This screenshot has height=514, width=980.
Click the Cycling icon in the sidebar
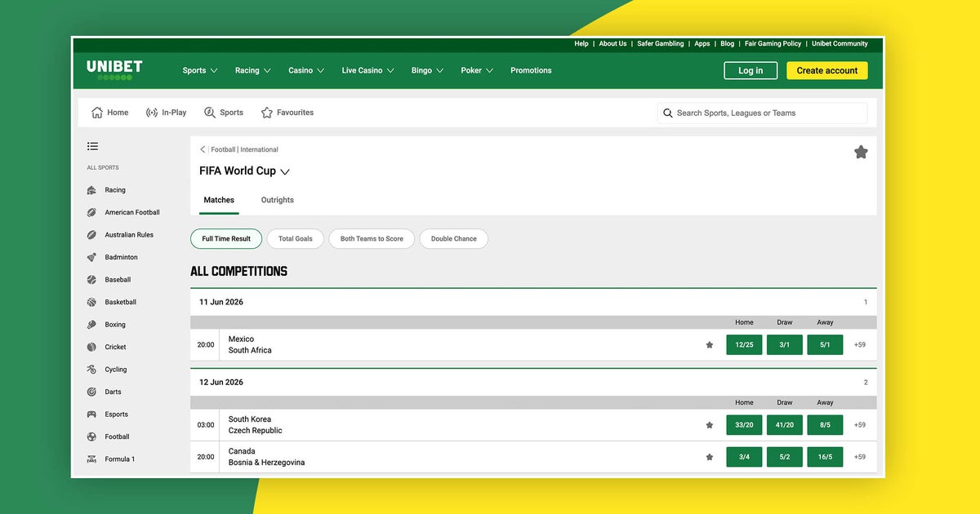[x=91, y=370]
